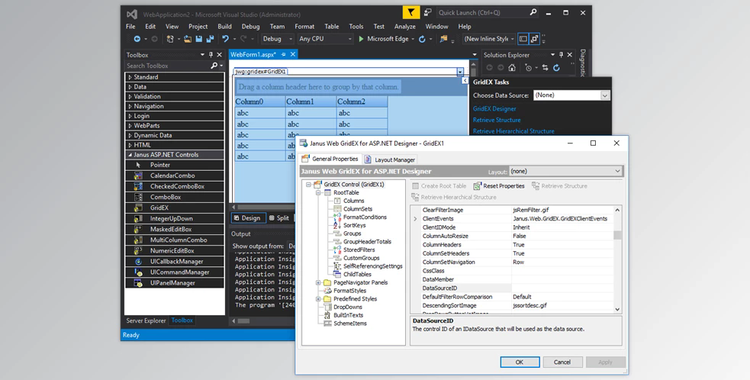Screen dimensions: 750x380
Task: Click the Home icon in Solution Explorer
Action: click(512, 67)
